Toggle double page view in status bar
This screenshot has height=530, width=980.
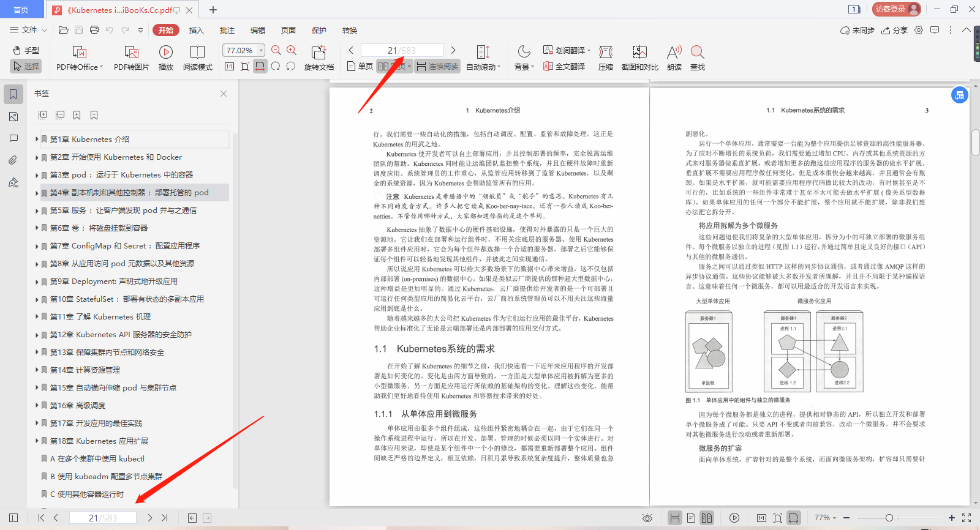[x=707, y=518]
